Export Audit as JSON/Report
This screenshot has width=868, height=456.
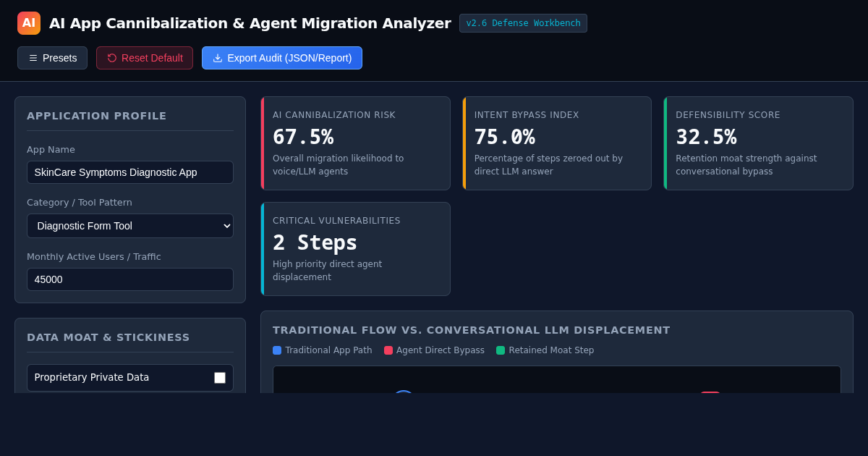(282, 58)
